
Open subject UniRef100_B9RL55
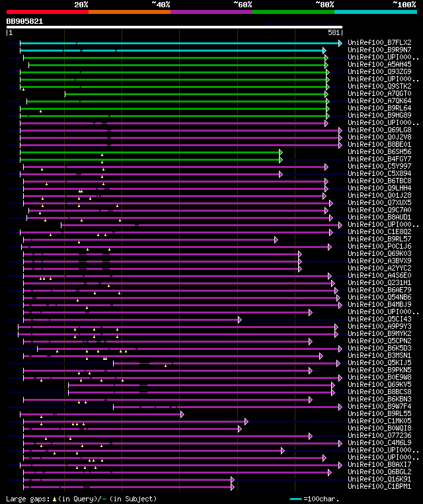pos(379,413)
